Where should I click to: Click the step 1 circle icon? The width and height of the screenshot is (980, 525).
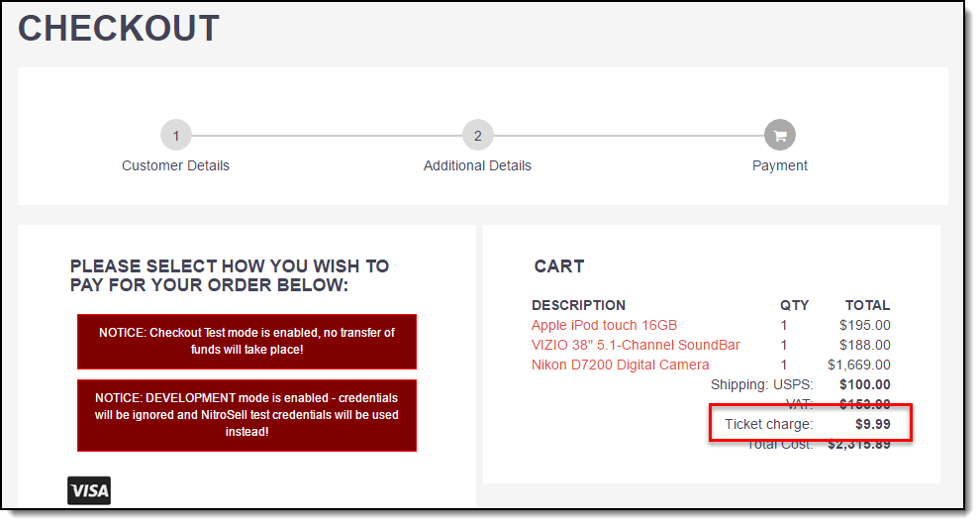tap(175, 135)
